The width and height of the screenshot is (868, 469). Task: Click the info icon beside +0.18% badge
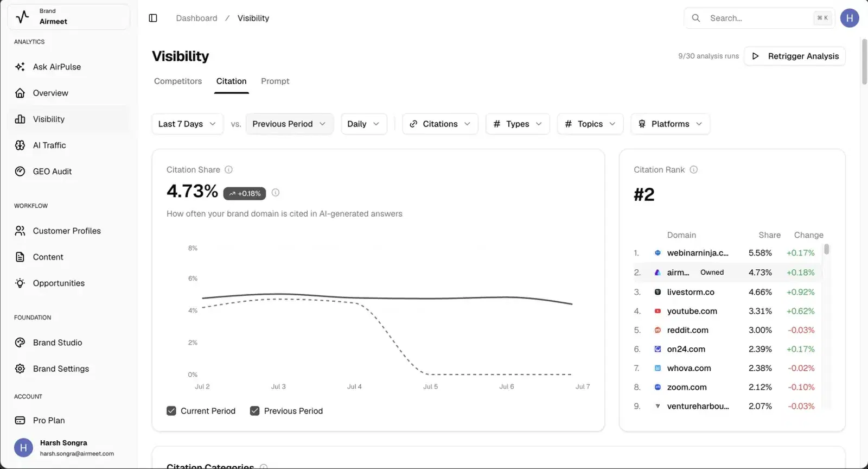tap(276, 193)
